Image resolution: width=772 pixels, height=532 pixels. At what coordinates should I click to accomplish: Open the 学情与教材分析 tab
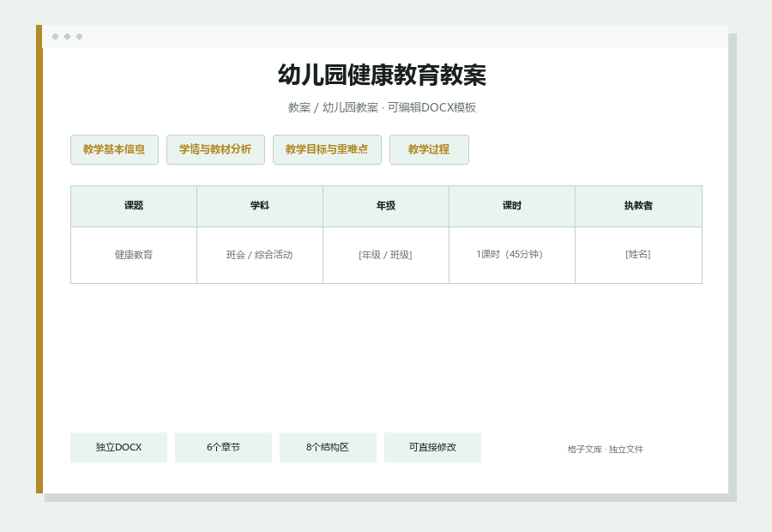[x=215, y=150]
